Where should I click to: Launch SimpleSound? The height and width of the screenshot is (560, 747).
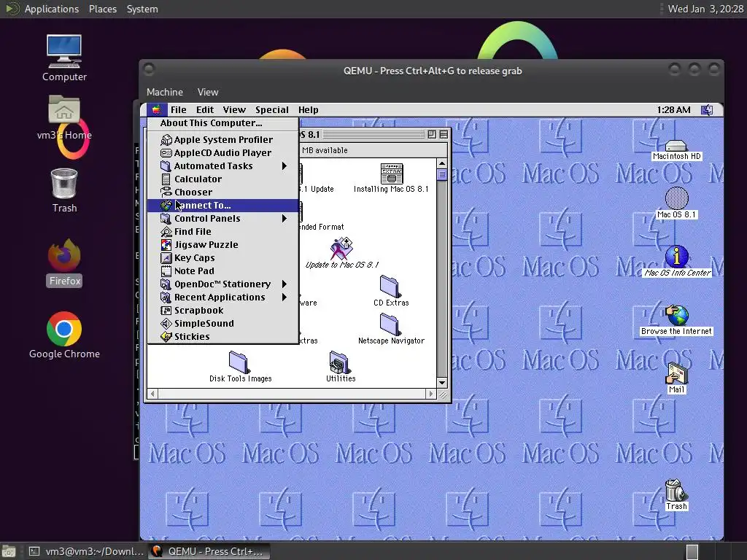[x=222, y=323]
